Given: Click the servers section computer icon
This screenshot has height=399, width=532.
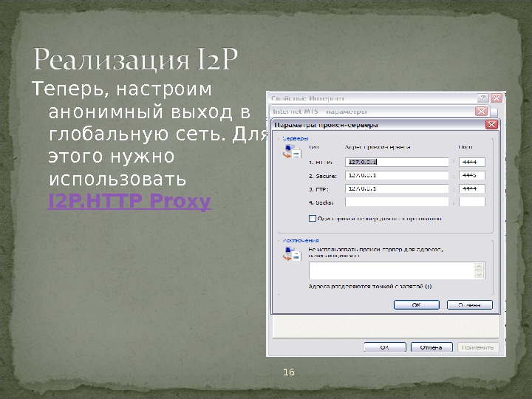Looking at the screenshot, I should [292, 151].
